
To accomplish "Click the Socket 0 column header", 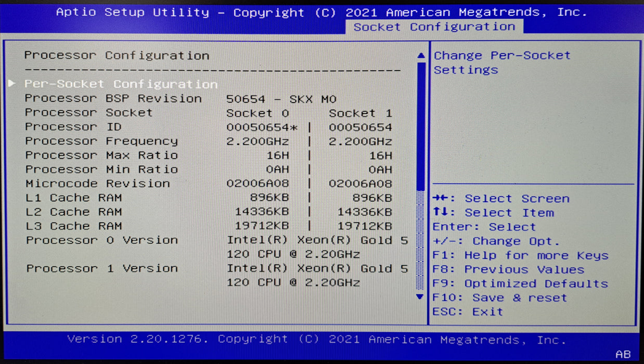I will [257, 113].
